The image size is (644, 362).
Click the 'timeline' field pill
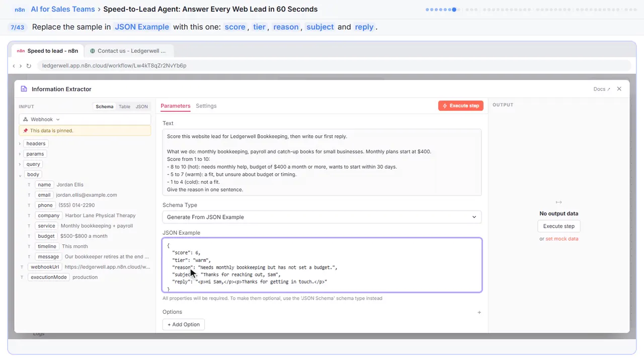point(47,247)
